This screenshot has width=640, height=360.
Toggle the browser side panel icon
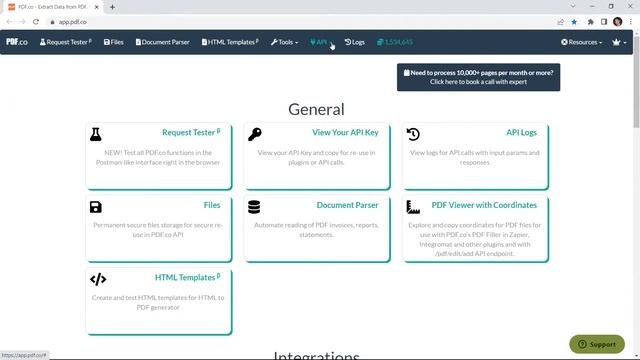coord(604,22)
